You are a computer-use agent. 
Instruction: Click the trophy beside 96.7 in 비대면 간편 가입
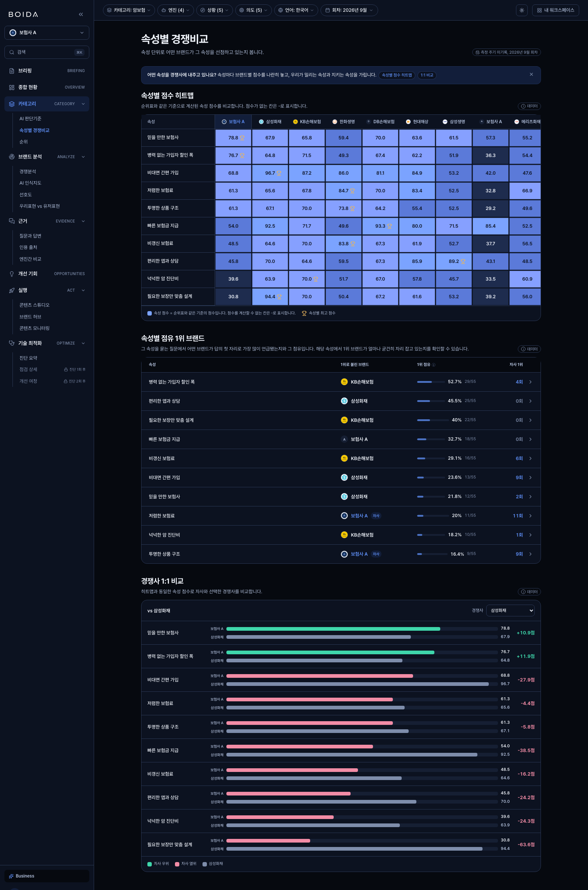click(x=279, y=173)
